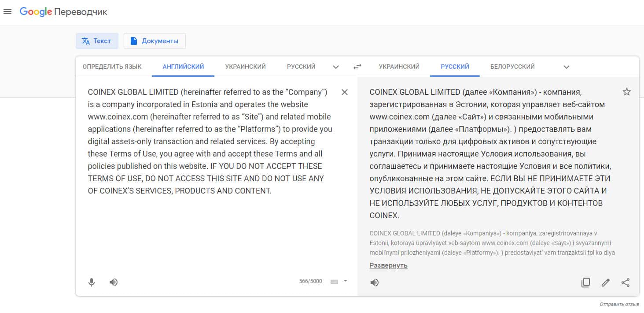Open the main hamburger menu

tap(7, 12)
